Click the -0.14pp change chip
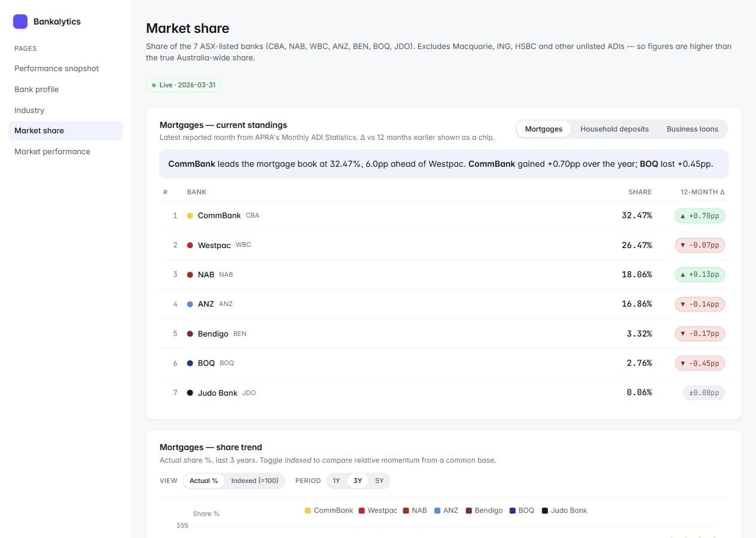 point(700,304)
